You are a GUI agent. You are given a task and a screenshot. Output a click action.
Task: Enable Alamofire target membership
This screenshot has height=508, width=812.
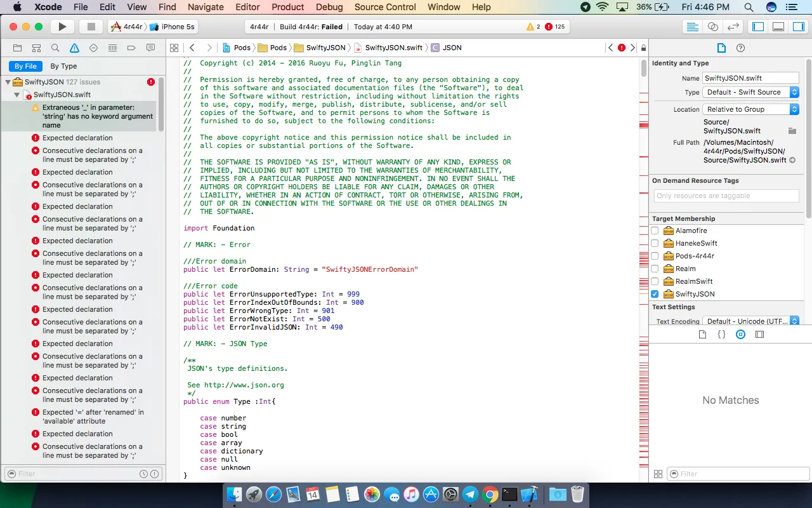point(655,231)
